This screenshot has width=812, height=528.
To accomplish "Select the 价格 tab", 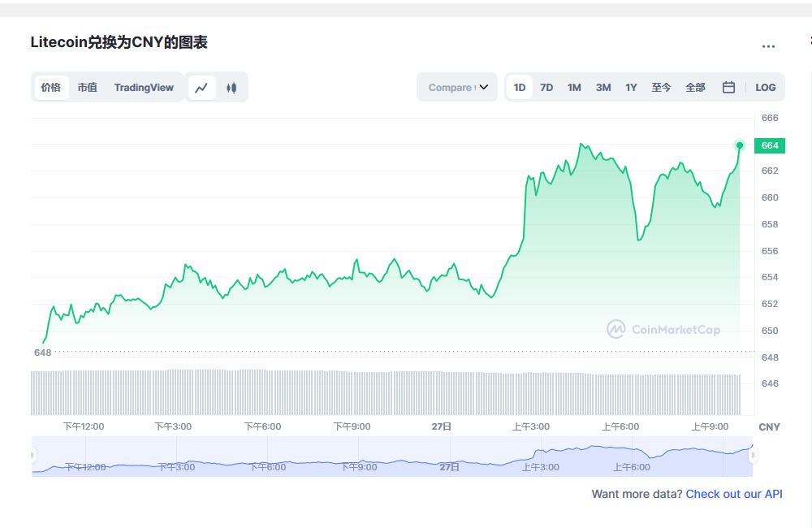I will point(50,88).
